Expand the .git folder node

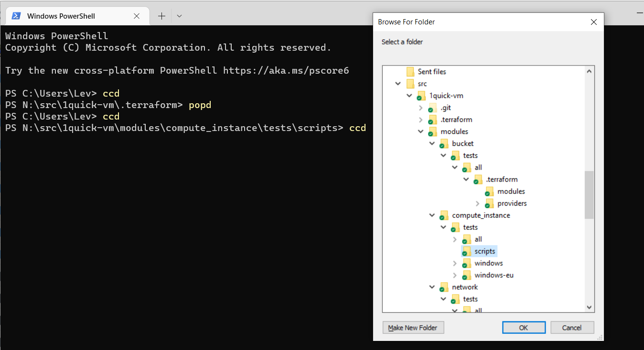pos(421,108)
